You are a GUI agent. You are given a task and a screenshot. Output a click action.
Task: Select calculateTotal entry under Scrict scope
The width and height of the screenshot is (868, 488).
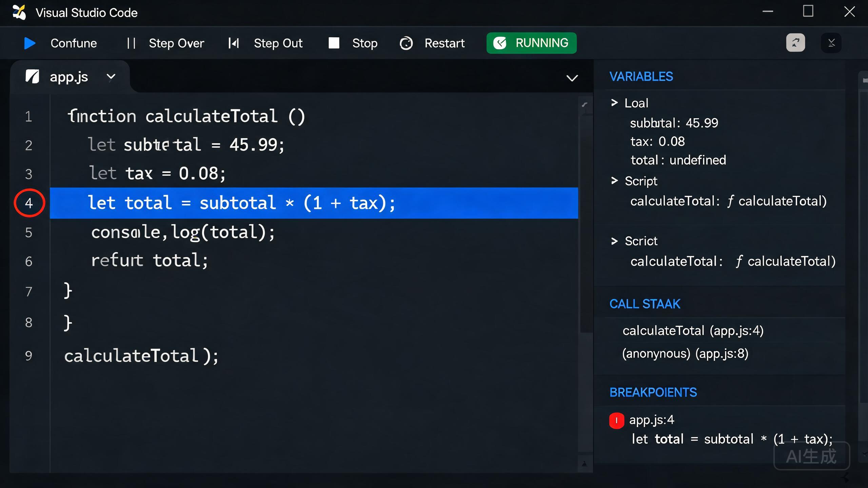pos(733,261)
